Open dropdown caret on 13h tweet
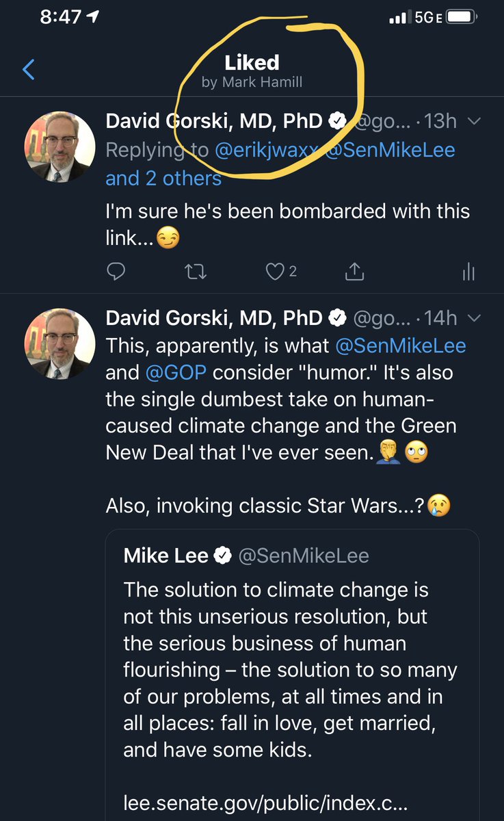The height and width of the screenshot is (821, 504). tap(475, 122)
